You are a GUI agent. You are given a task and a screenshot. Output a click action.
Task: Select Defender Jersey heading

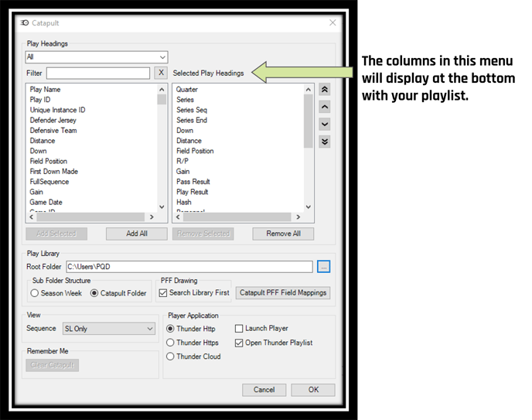[x=53, y=120]
